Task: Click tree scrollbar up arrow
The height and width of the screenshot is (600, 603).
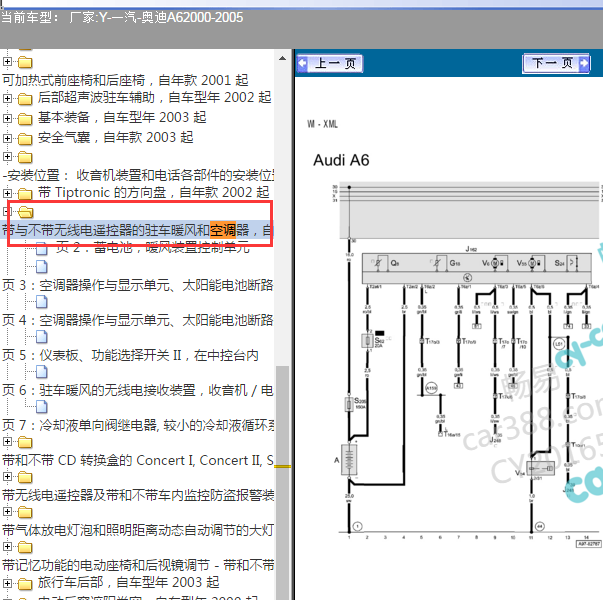Action: coord(282,58)
